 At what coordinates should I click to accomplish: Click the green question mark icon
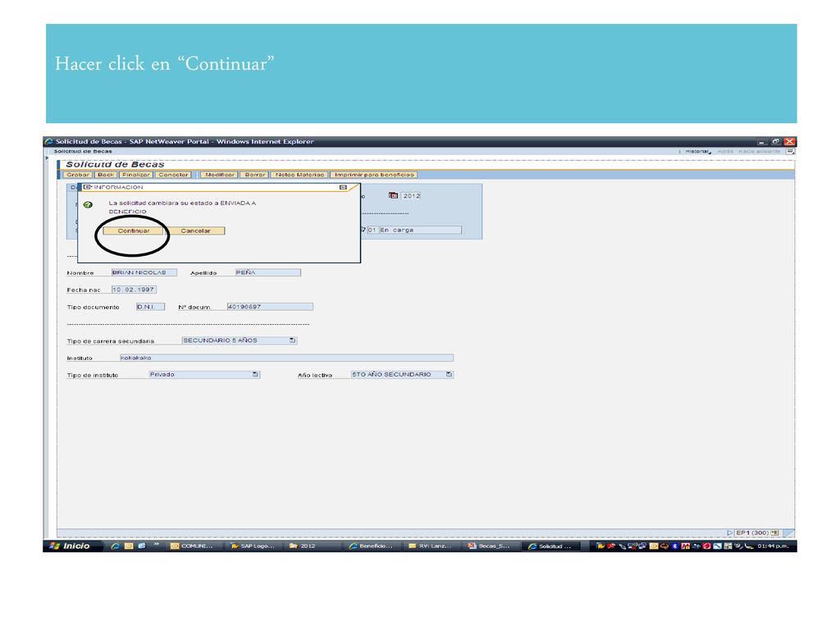tap(89, 204)
